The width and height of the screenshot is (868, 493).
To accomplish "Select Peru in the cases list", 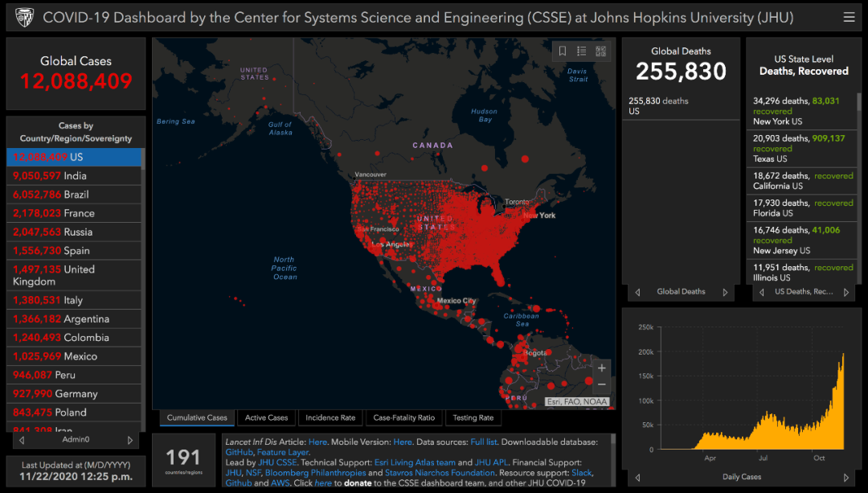I will tap(74, 375).
